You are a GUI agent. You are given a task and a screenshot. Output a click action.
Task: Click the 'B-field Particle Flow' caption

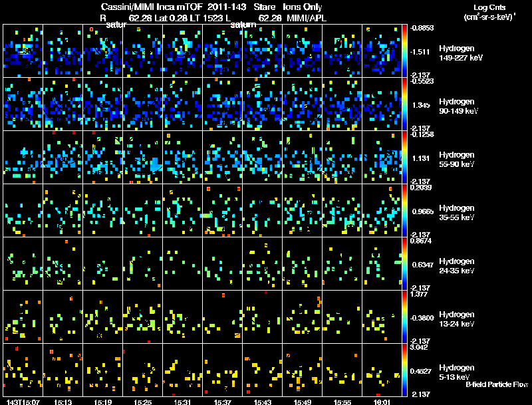[497, 384]
